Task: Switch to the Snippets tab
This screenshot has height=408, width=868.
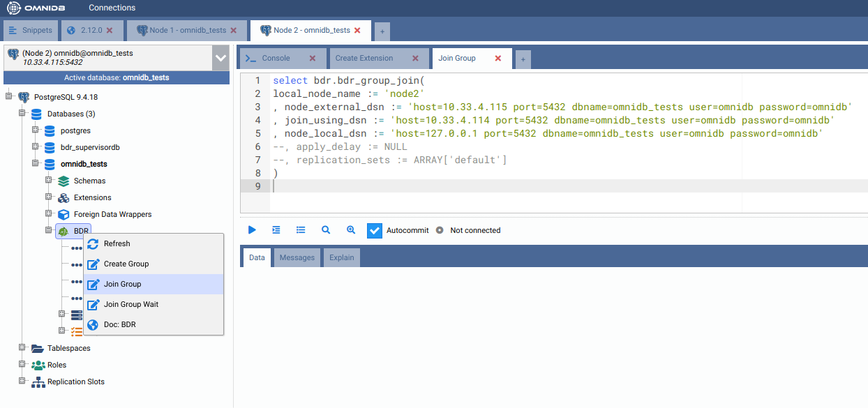Action: [31, 31]
